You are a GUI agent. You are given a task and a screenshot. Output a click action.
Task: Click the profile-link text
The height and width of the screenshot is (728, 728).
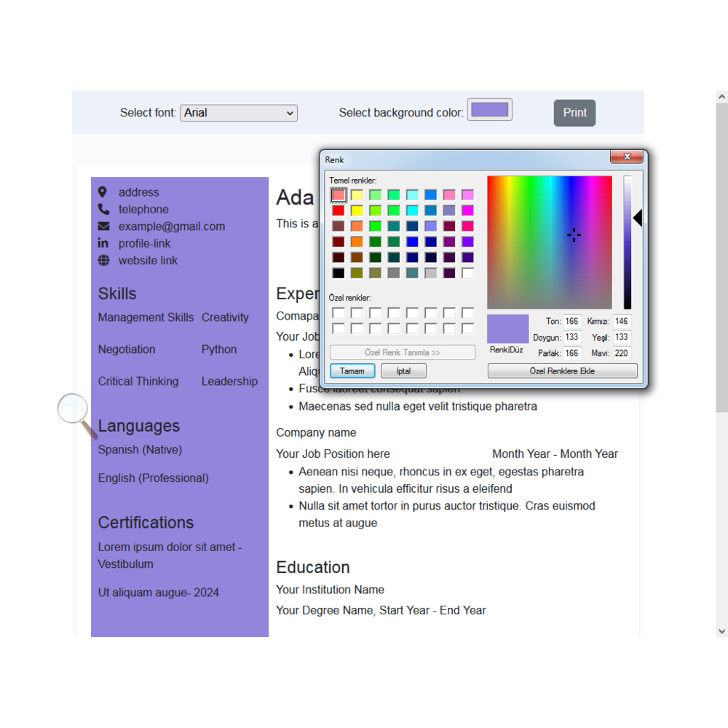point(144,243)
